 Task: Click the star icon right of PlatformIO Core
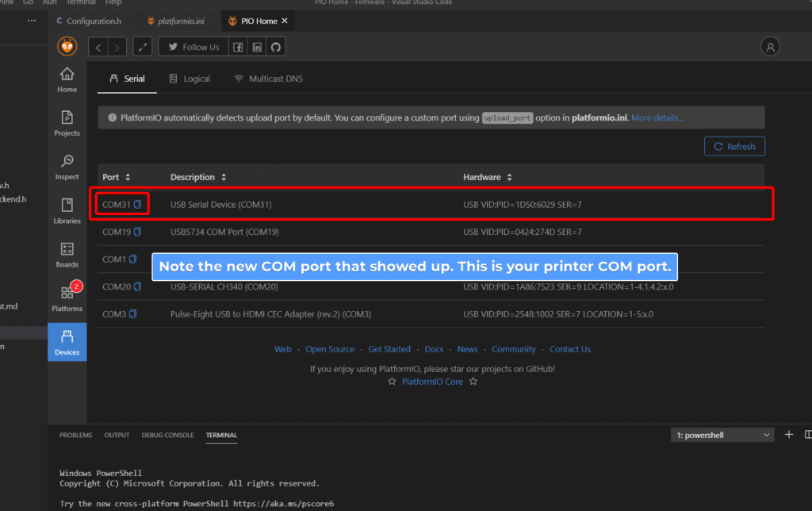pyautogui.click(x=473, y=382)
